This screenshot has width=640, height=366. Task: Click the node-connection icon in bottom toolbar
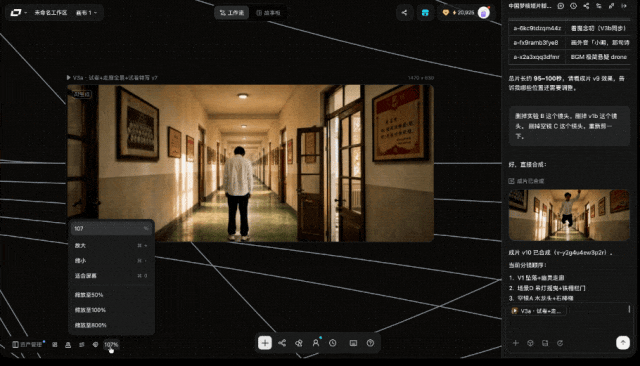pyautogui.click(x=282, y=343)
